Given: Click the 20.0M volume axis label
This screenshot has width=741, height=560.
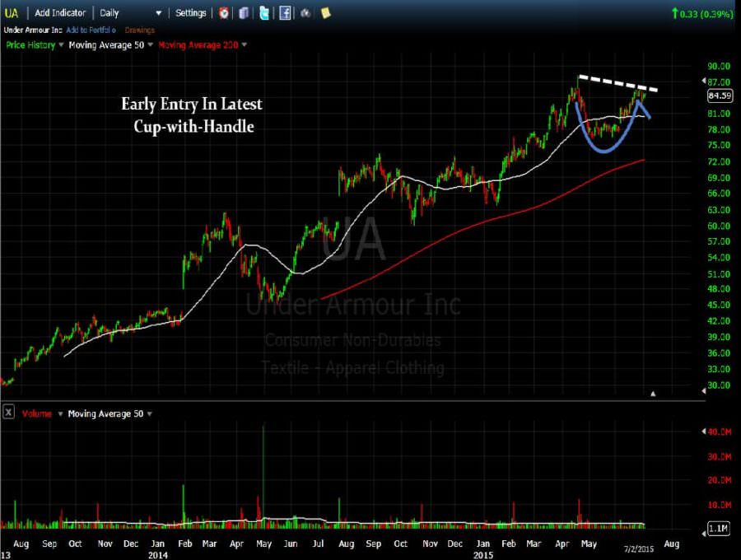Looking at the screenshot, I should pyautogui.click(x=719, y=479).
